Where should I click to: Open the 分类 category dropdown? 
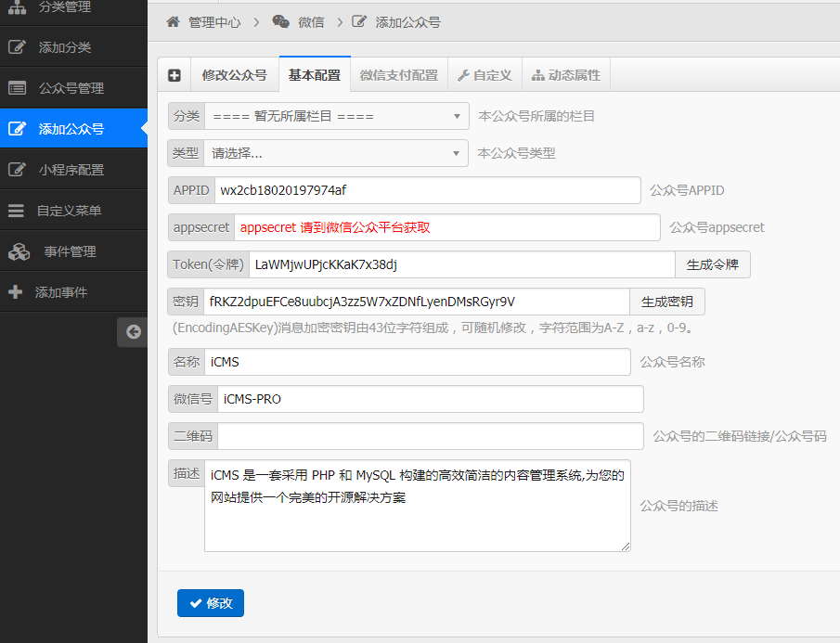point(337,116)
